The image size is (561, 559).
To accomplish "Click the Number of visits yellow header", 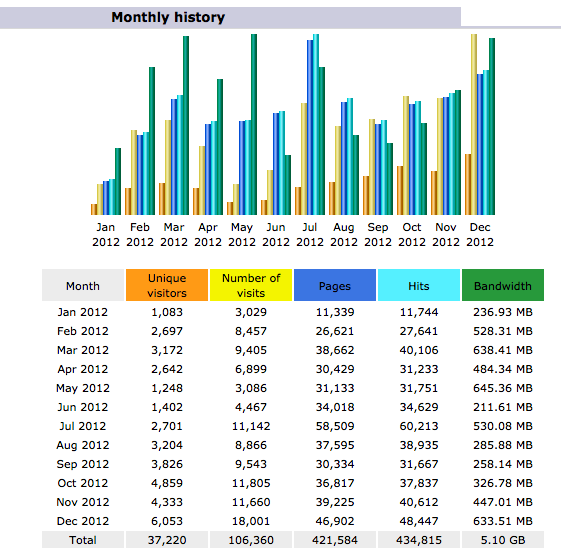I will click(x=251, y=285).
